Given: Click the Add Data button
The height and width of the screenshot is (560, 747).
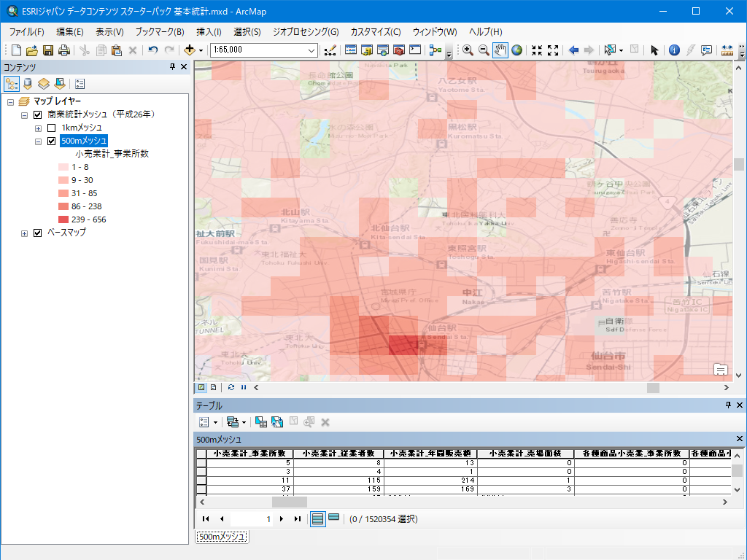Looking at the screenshot, I should point(189,50).
